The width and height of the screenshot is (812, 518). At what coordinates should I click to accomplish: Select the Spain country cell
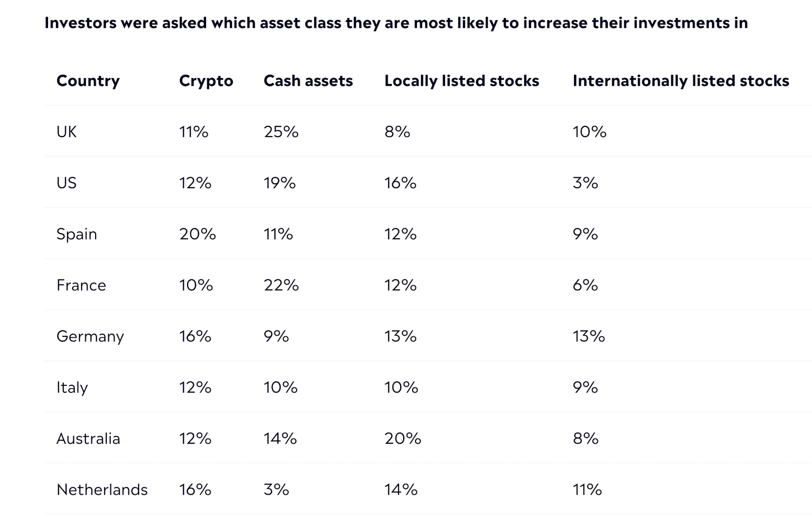pyautogui.click(x=77, y=234)
